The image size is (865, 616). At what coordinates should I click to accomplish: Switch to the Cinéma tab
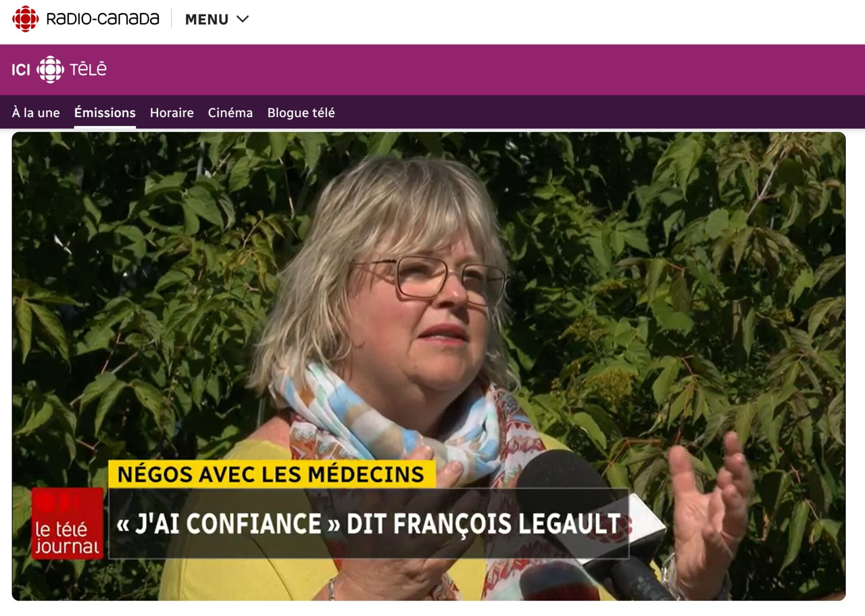coord(230,113)
